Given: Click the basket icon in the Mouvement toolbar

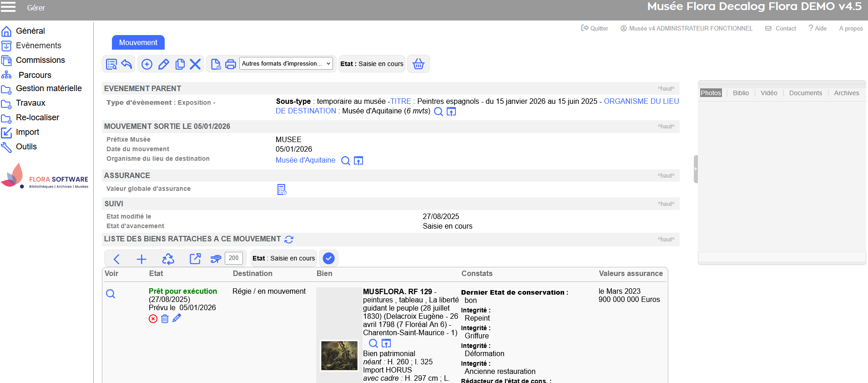Looking at the screenshot, I should pos(418,64).
